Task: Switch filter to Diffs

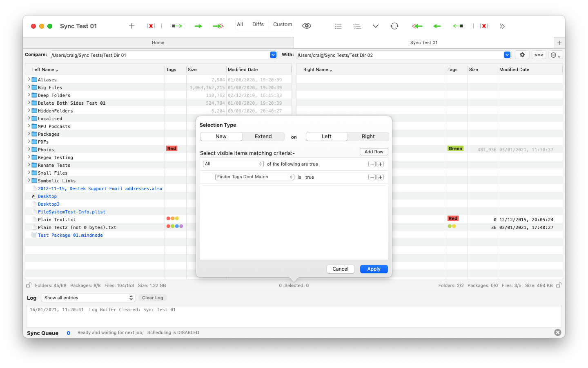Action: point(258,25)
